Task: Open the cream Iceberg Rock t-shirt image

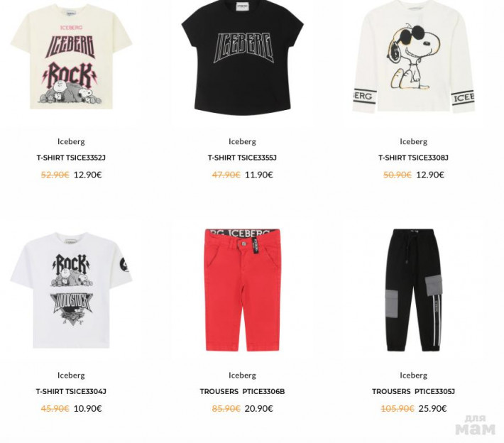Action: 71,57
